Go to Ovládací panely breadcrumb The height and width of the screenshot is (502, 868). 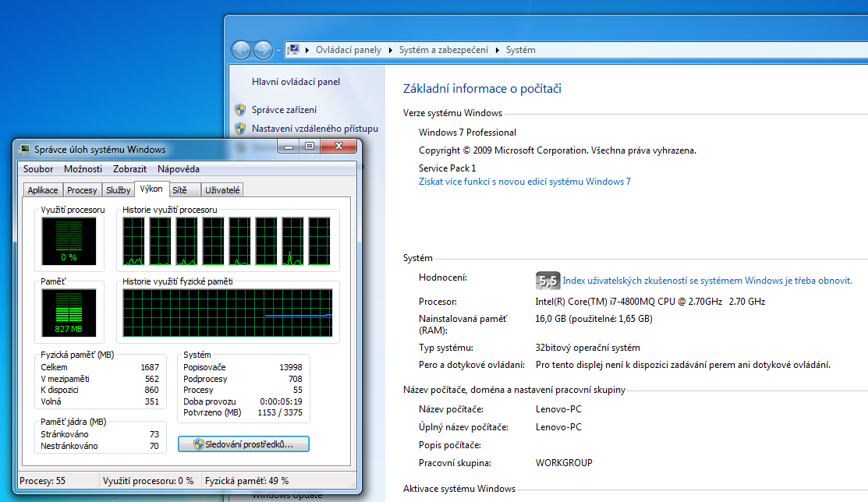348,50
